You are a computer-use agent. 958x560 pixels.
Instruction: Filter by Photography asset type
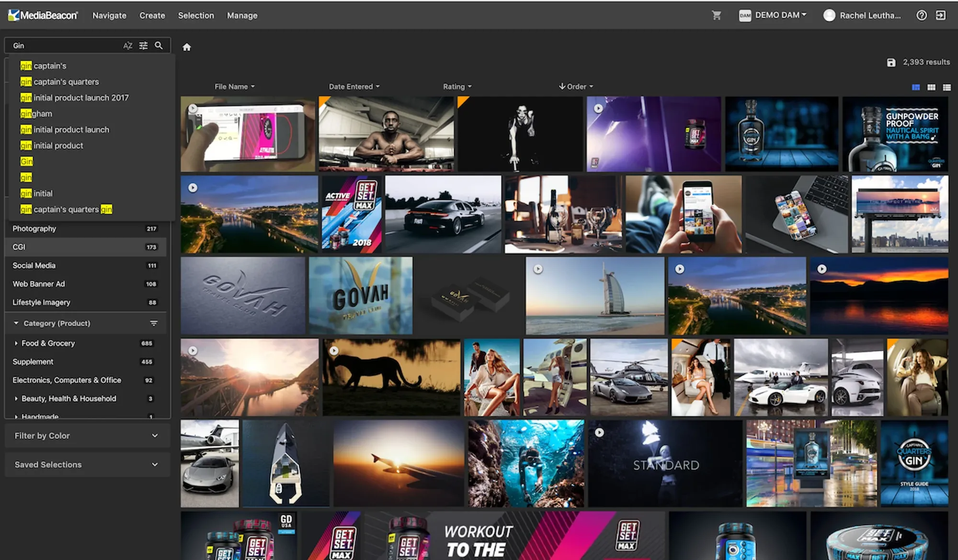tap(85, 228)
